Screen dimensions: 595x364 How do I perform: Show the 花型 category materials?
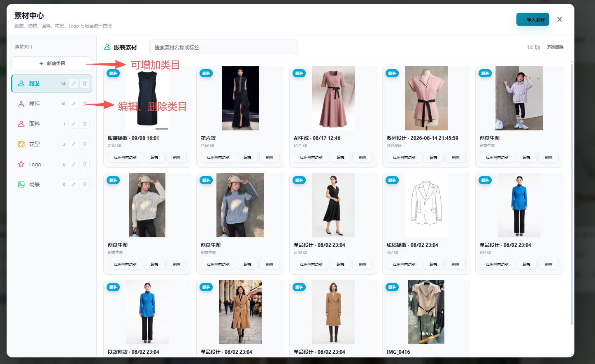tap(51, 144)
